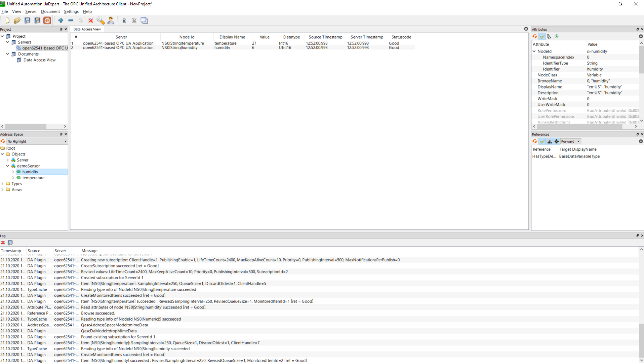This screenshot has width=644, height=363.
Task: Toggle the watch mode target icon in Attributes
Action: tap(557, 36)
